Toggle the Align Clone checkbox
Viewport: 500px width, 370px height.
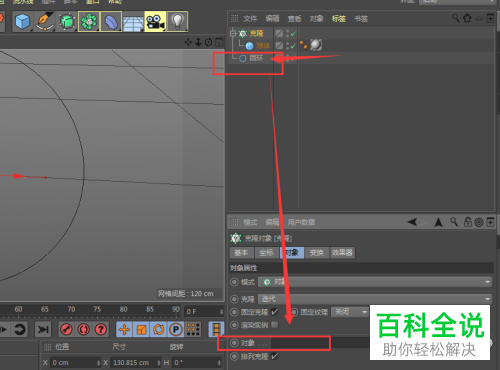pos(274,356)
